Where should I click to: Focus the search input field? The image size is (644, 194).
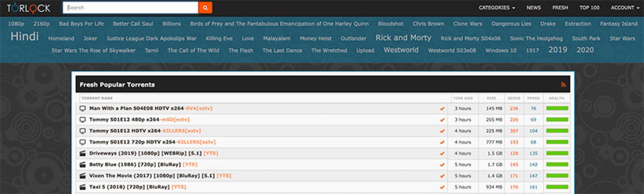[x=130, y=8]
